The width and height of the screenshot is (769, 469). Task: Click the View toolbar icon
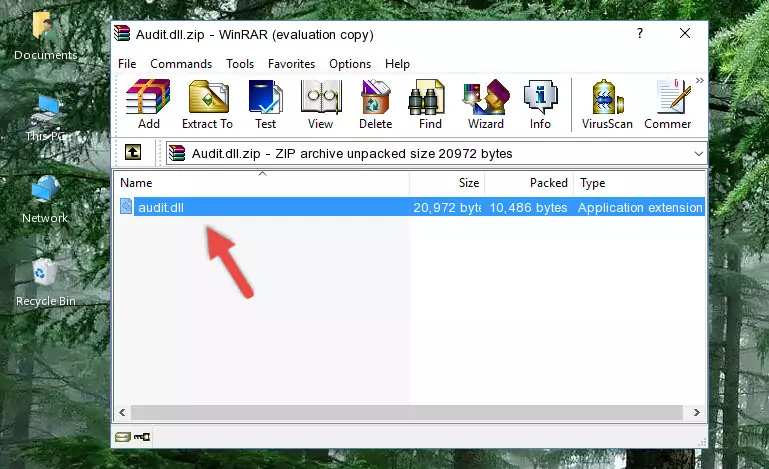[321, 104]
